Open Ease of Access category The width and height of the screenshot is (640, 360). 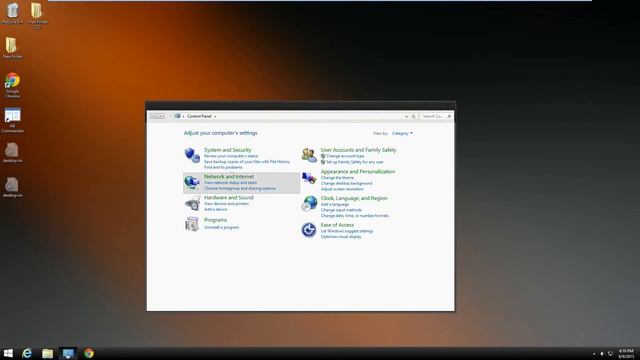(337, 225)
